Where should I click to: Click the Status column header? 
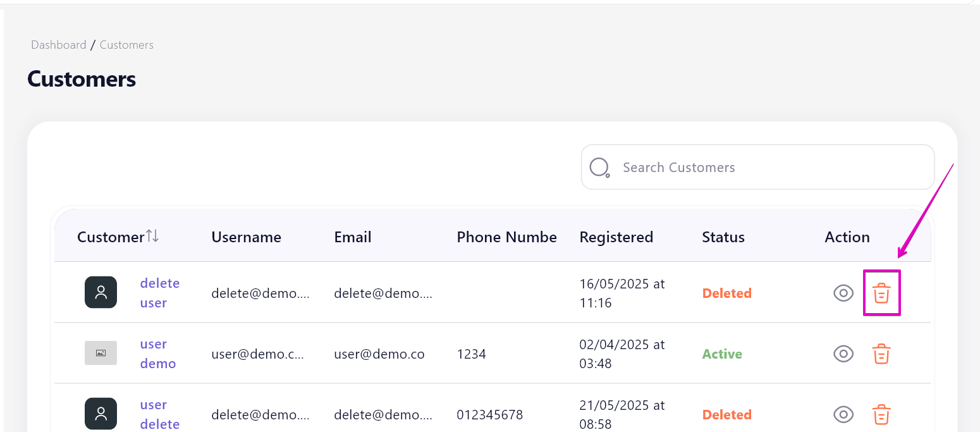723,237
